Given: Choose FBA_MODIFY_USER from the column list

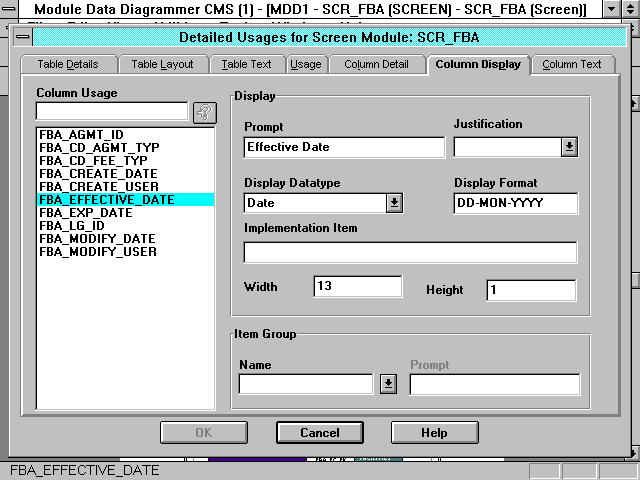Looking at the screenshot, I should click(x=97, y=252).
